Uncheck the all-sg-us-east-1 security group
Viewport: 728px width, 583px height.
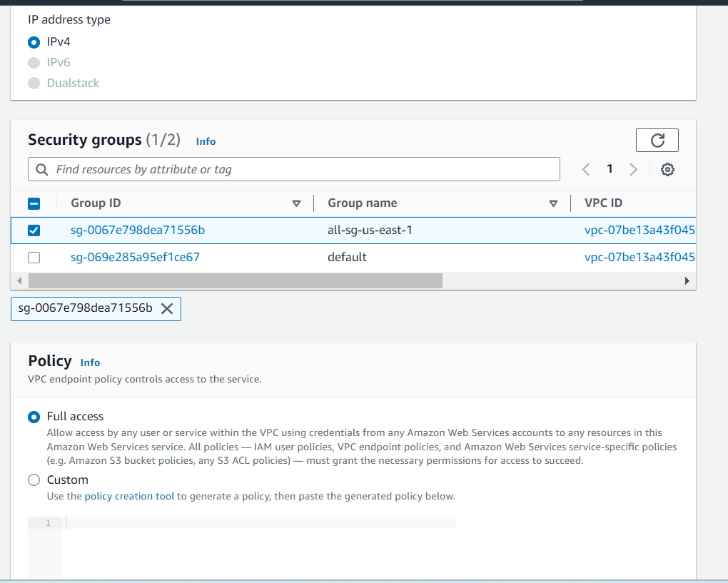(x=34, y=230)
